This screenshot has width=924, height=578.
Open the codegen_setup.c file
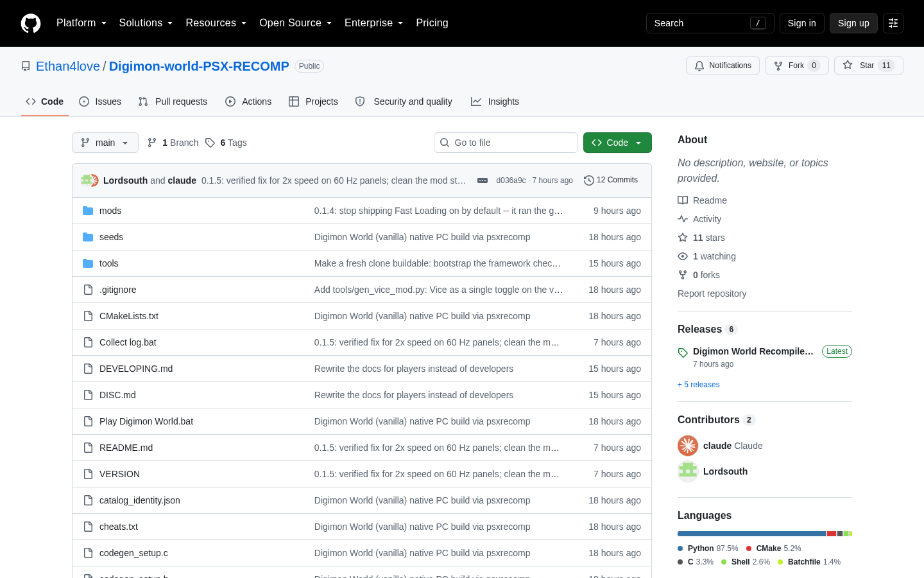point(133,553)
